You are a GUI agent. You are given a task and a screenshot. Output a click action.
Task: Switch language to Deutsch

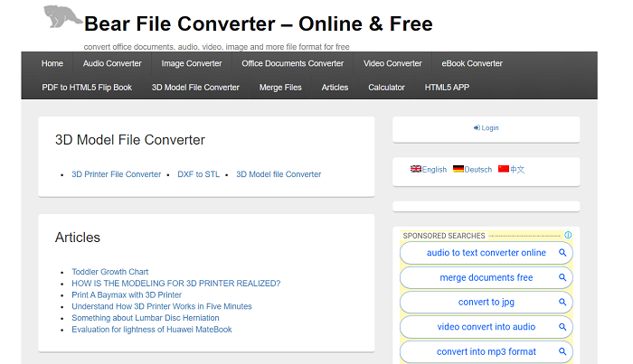click(x=478, y=169)
